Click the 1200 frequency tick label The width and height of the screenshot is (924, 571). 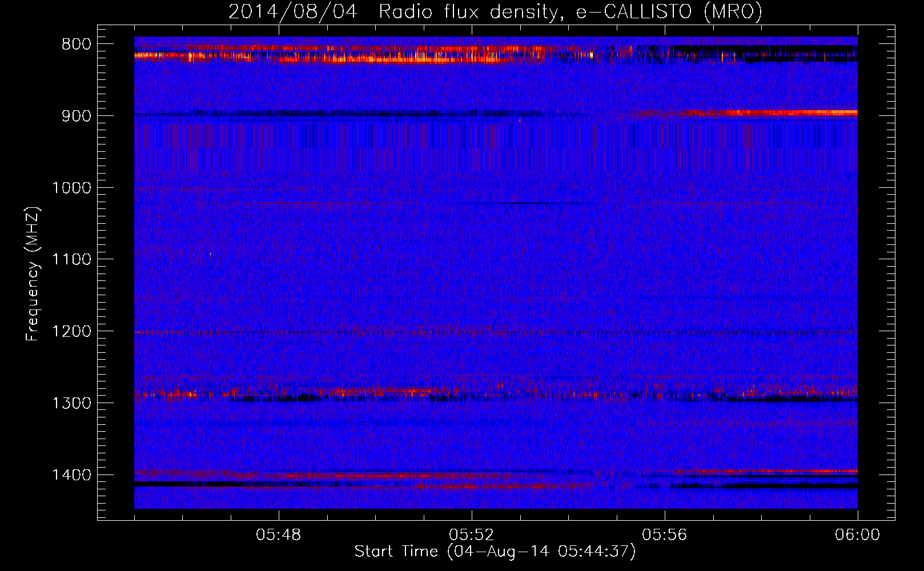tap(72, 332)
